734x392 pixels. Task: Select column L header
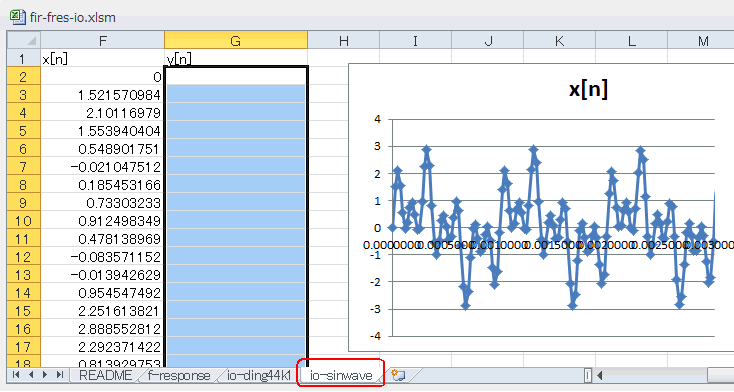click(x=631, y=41)
